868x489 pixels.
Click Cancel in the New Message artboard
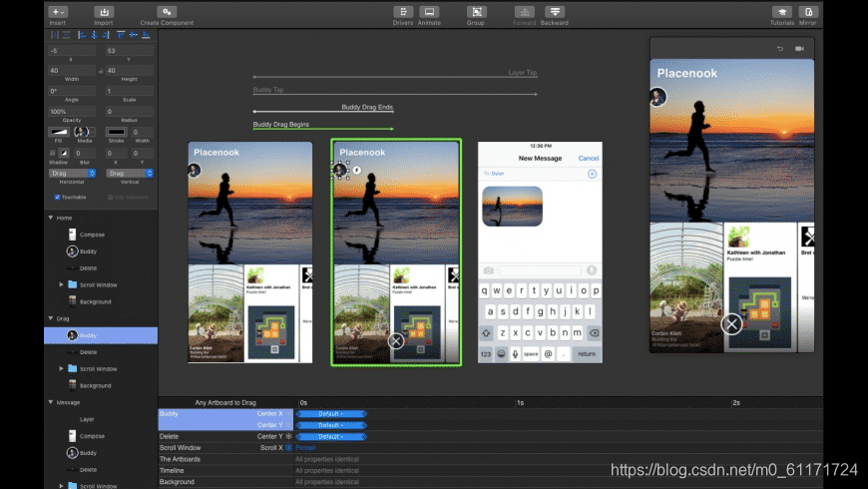pyautogui.click(x=589, y=159)
